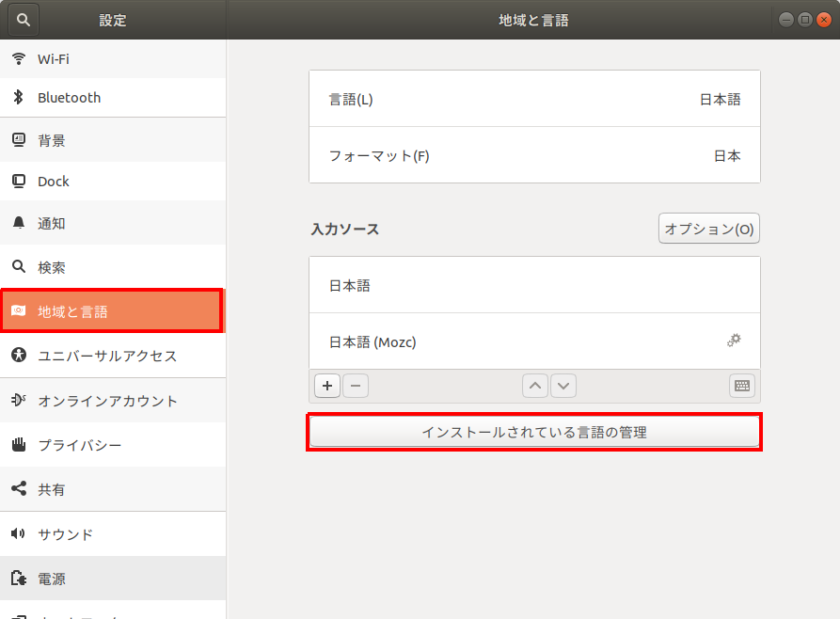Image resolution: width=840 pixels, height=619 pixels.
Task: Click the gear icon beside 日本語 (Mozc)
Action: tap(734, 341)
